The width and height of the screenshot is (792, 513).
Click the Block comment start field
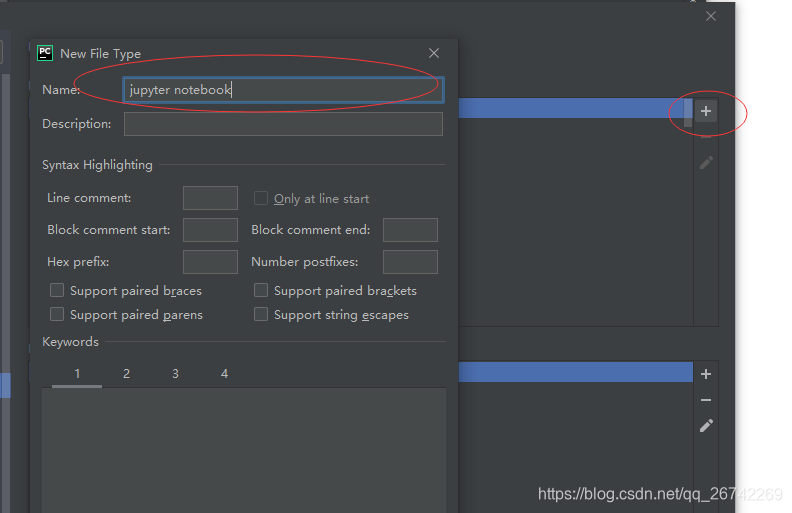pyautogui.click(x=210, y=230)
